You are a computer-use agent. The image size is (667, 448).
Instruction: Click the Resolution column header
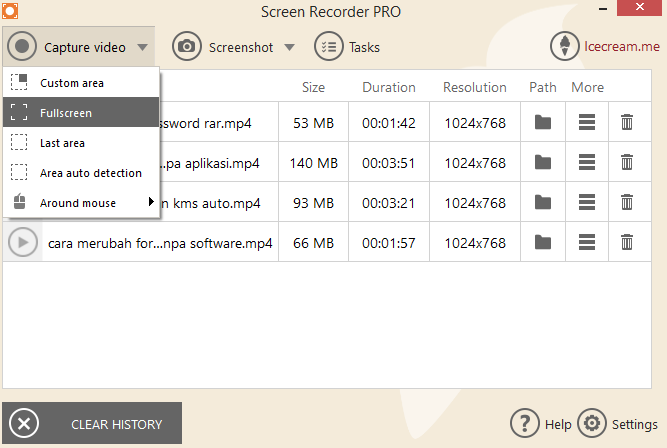tap(475, 87)
